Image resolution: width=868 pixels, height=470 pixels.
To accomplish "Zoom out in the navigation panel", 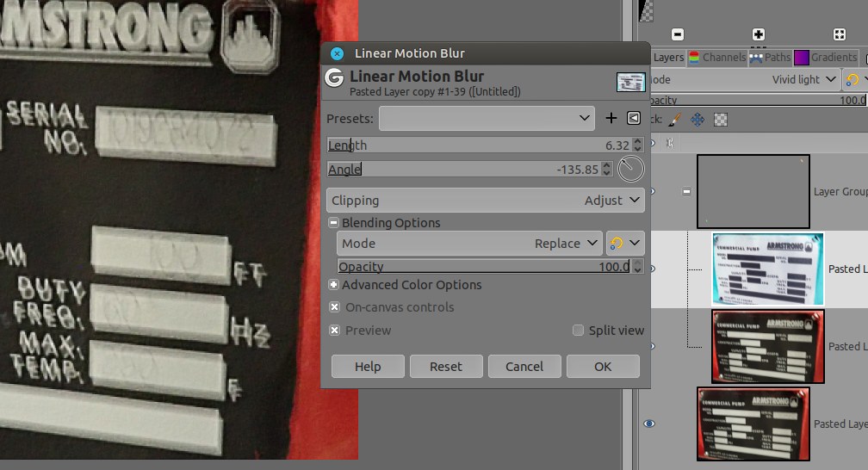I will [x=678, y=34].
